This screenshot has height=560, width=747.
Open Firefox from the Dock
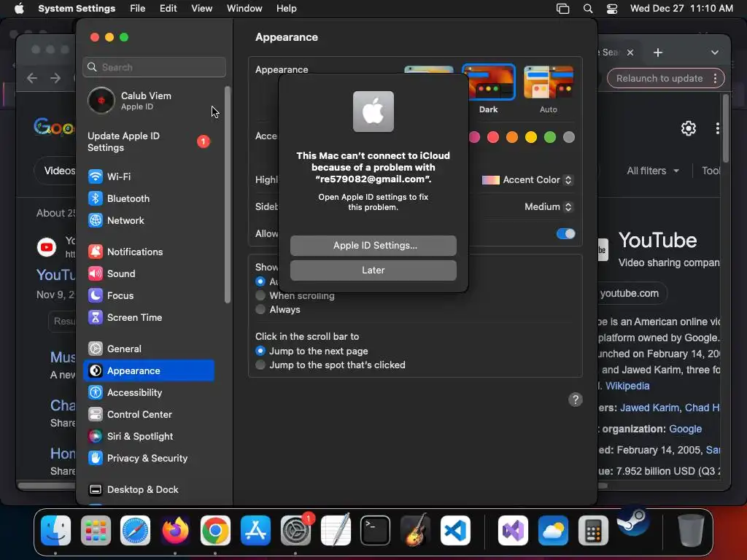coord(175,531)
